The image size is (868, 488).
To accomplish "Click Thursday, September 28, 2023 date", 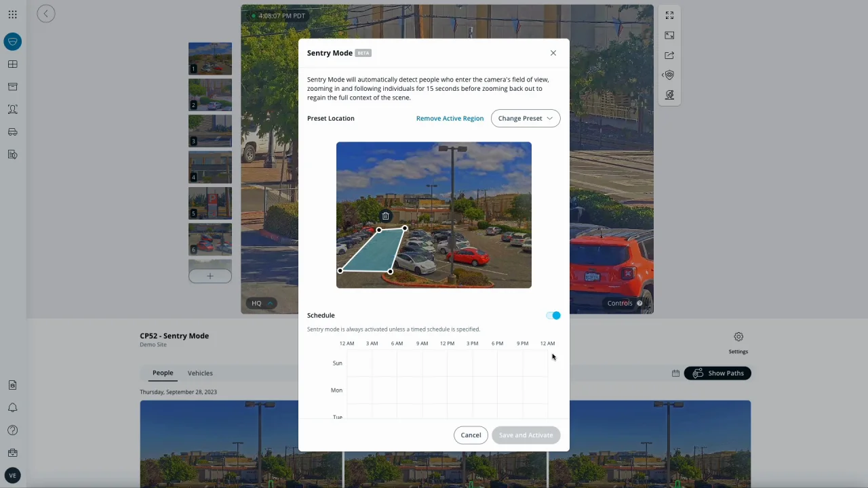I will tap(178, 392).
